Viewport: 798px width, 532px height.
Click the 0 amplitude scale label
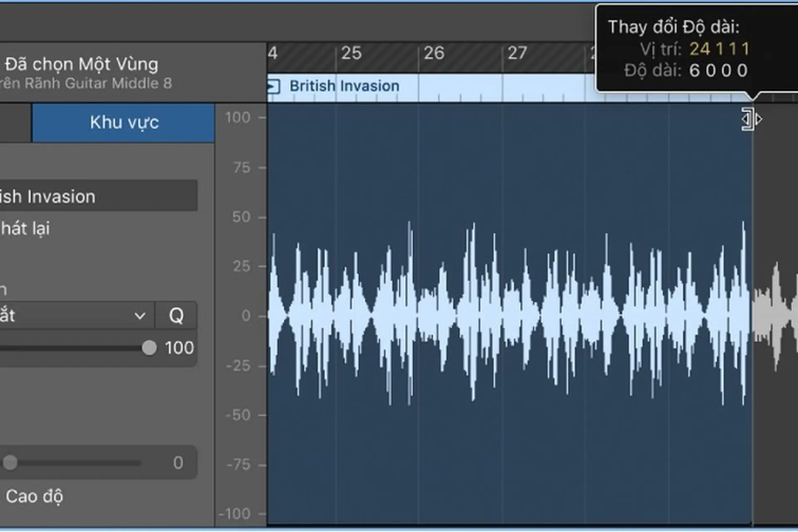pos(246,316)
